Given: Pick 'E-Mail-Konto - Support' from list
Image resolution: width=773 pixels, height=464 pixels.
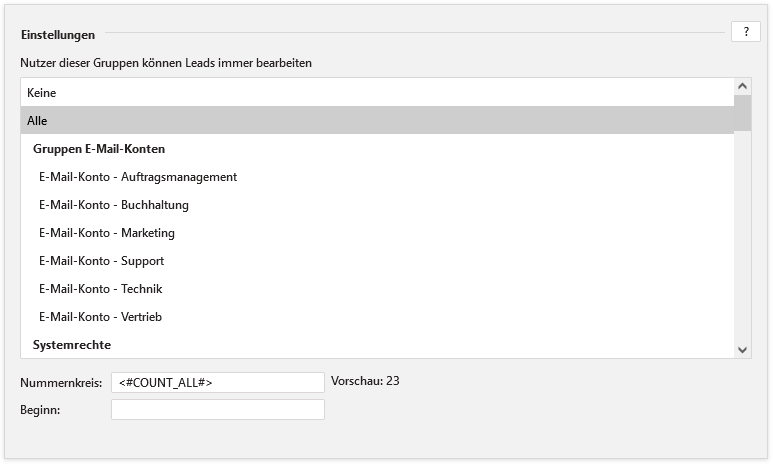Looking at the screenshot, I should tap(101, 261).
